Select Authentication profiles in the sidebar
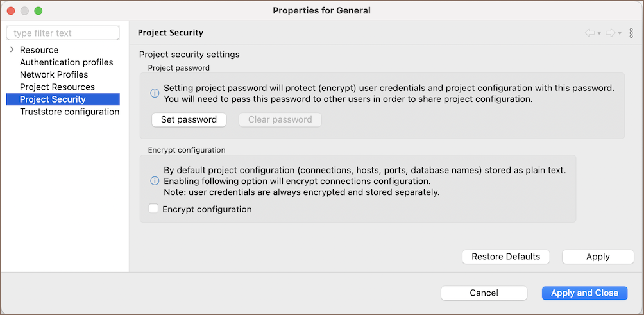644x315 pixels. (66, 62)
